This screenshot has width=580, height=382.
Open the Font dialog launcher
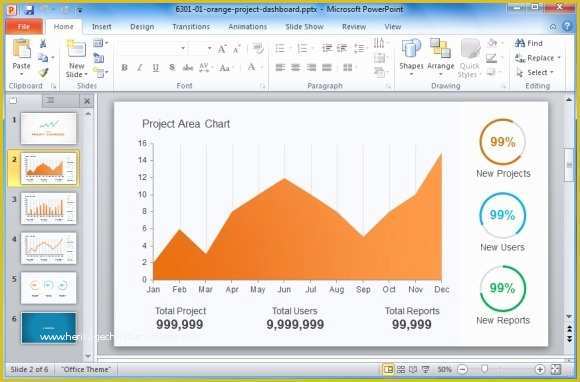click(x=262, y=86)
